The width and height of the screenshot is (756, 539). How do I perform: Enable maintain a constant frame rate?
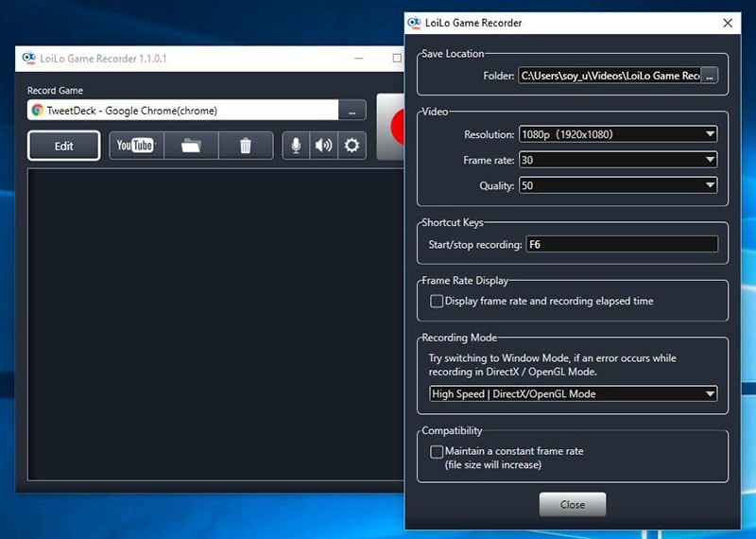pyautogui.click(x=437, y=452)
